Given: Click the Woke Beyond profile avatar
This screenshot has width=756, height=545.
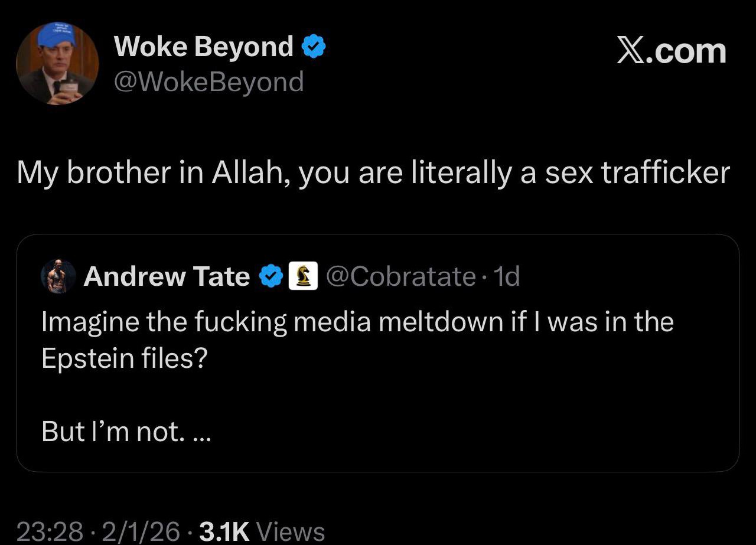Looking at the screenshot, I should [57, 64].
